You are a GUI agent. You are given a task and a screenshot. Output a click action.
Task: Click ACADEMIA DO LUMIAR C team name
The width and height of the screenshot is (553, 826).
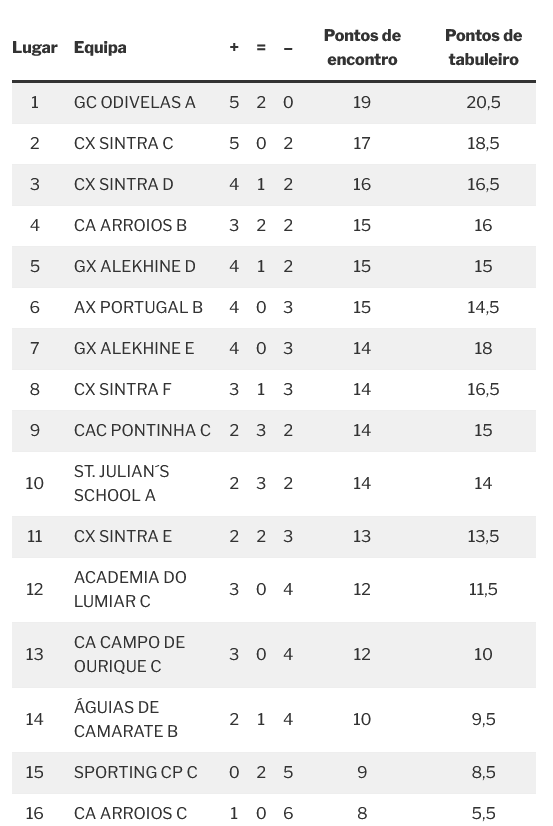(130, 589)
